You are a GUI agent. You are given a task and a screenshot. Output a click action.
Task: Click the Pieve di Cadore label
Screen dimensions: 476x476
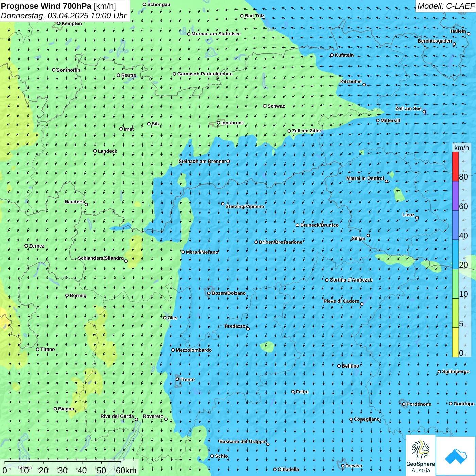point(341,301)
